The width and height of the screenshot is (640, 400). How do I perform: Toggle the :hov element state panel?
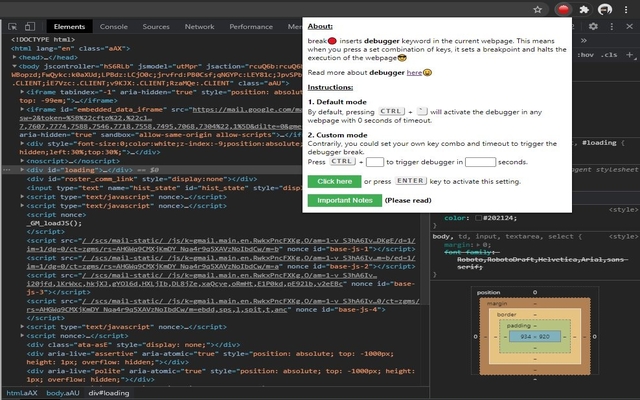click(x=587, y=54)
